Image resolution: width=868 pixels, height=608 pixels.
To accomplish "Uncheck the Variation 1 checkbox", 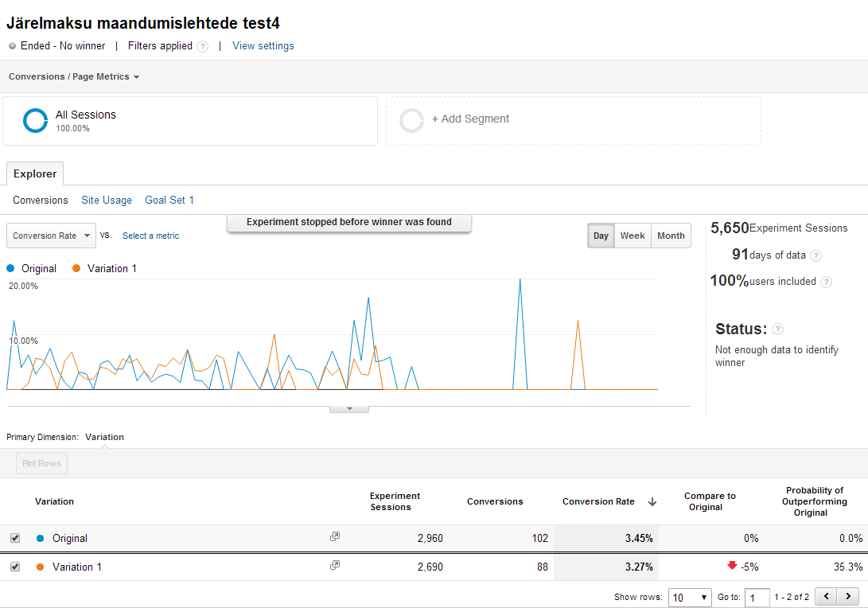I will pos(15,567).
